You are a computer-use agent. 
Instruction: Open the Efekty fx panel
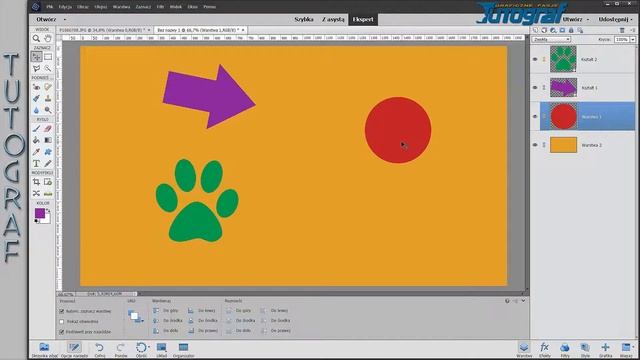(544, 350)
